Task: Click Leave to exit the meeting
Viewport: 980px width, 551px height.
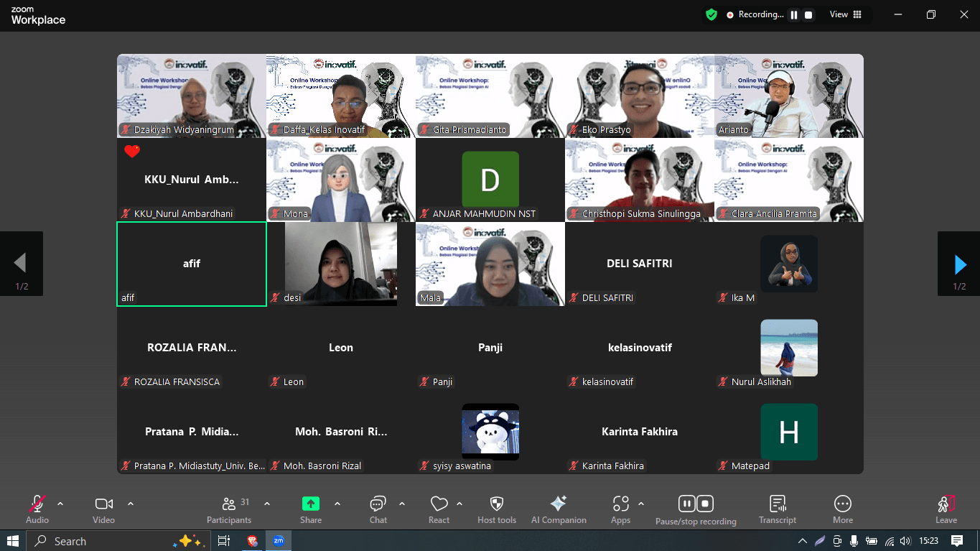Action: coord(946,503)
